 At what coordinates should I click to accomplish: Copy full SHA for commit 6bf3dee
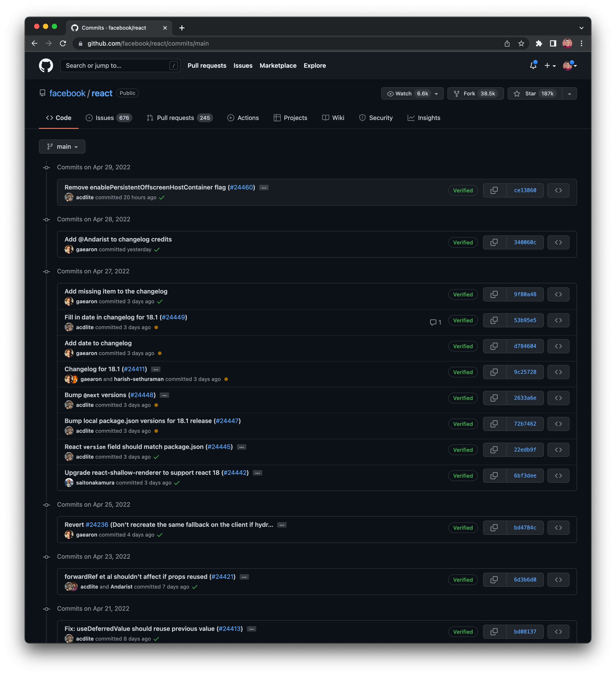tap(494, 476)
